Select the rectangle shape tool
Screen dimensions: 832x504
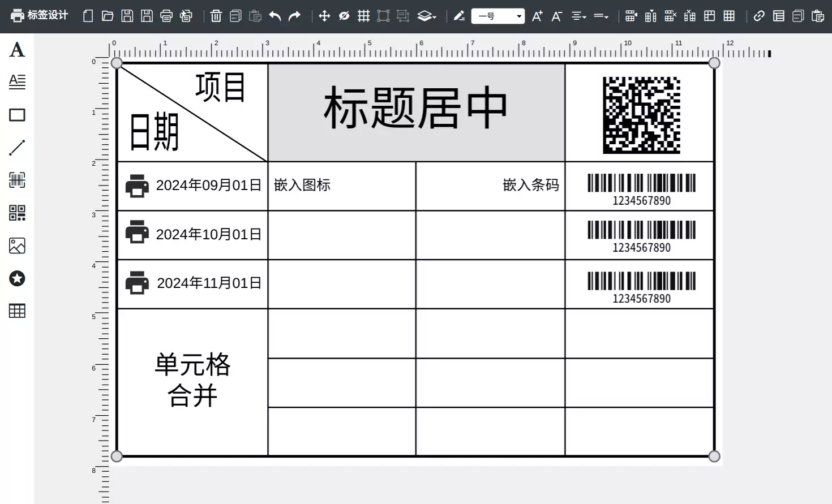pos(17,114)
